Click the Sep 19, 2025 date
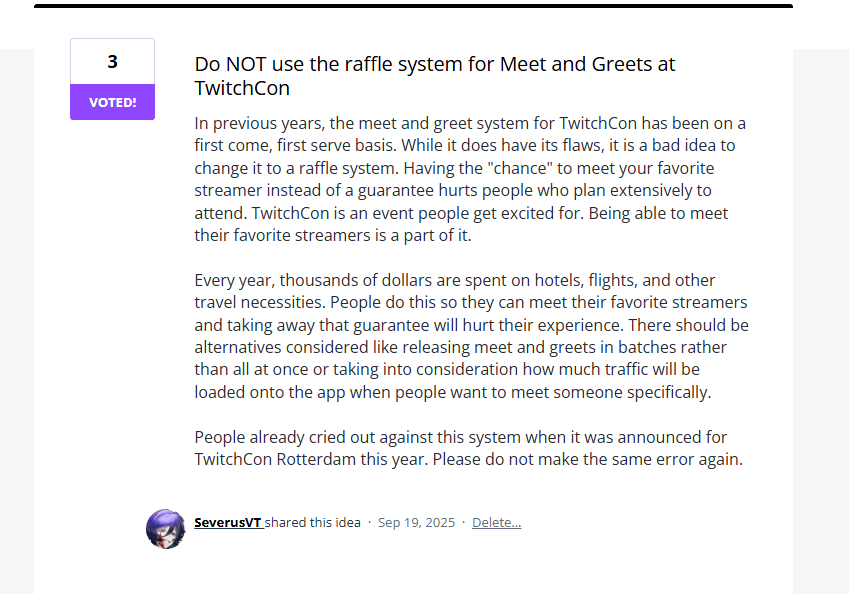Screen dimensions: 849x594 [x=416, y=523]
